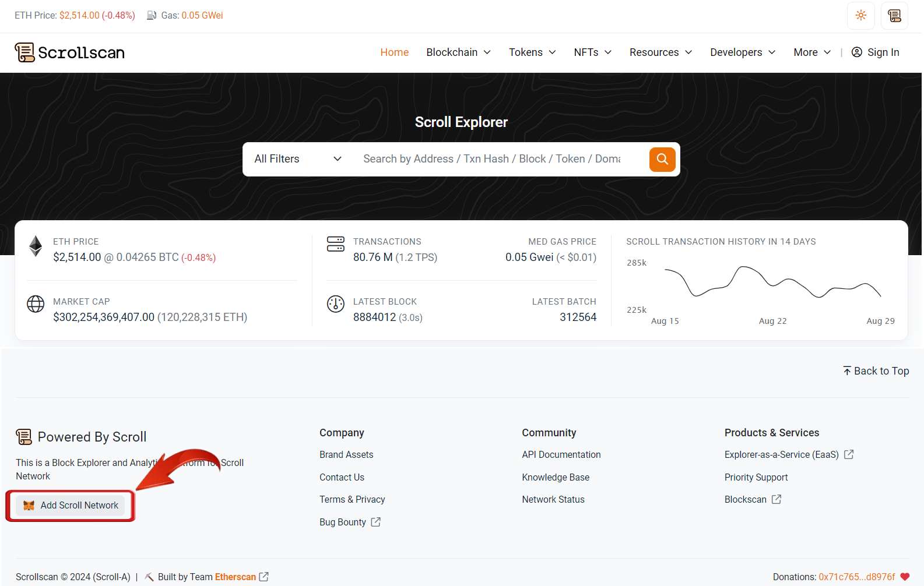Open Terms & Privacy link
This screenshot has height=586, width=924.
coord(352,500)
